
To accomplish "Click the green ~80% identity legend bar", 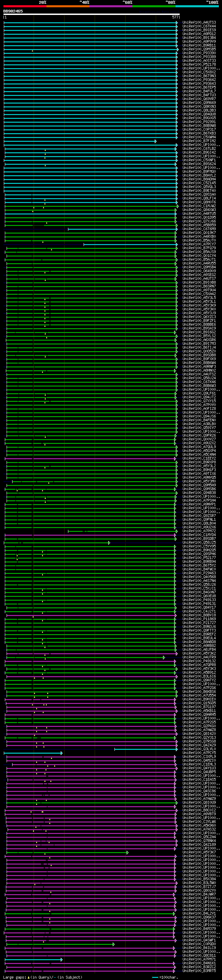I will pyautogui.click(x=154, y=6).
